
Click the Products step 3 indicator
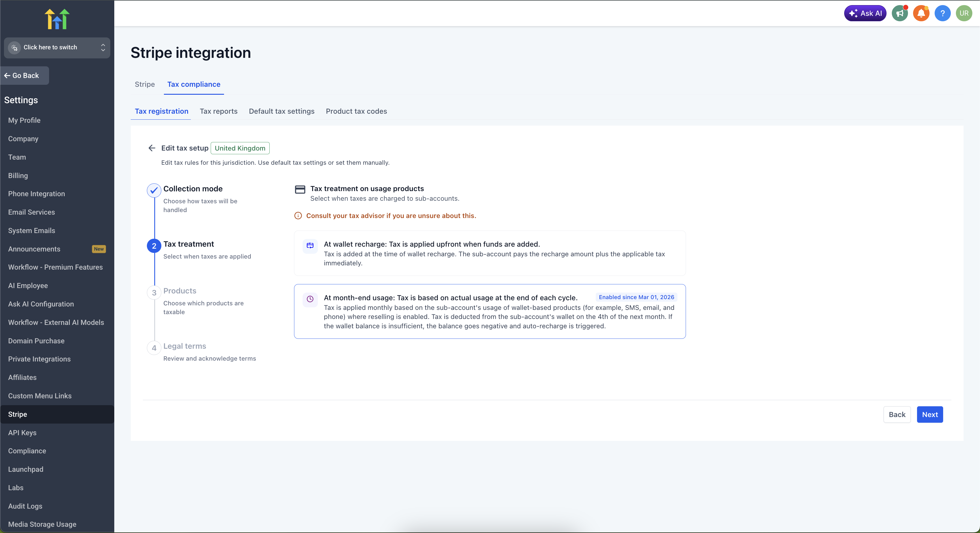(x=154, y=293)
